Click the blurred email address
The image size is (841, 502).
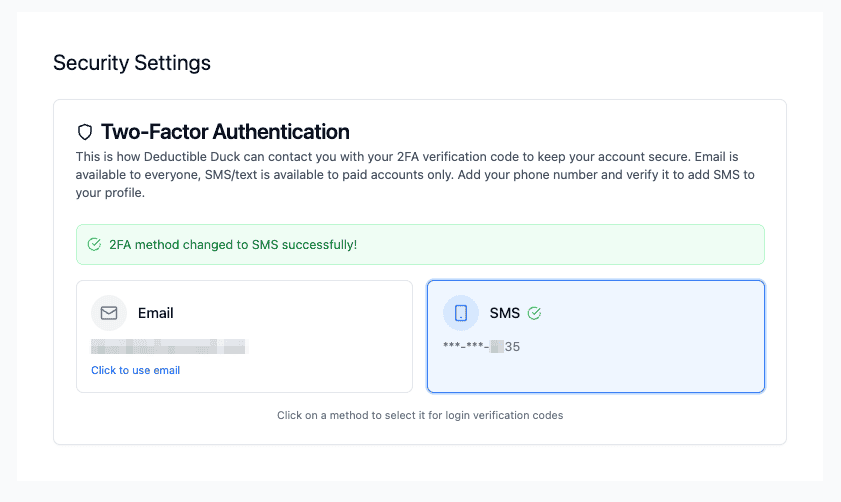[167, 347]
